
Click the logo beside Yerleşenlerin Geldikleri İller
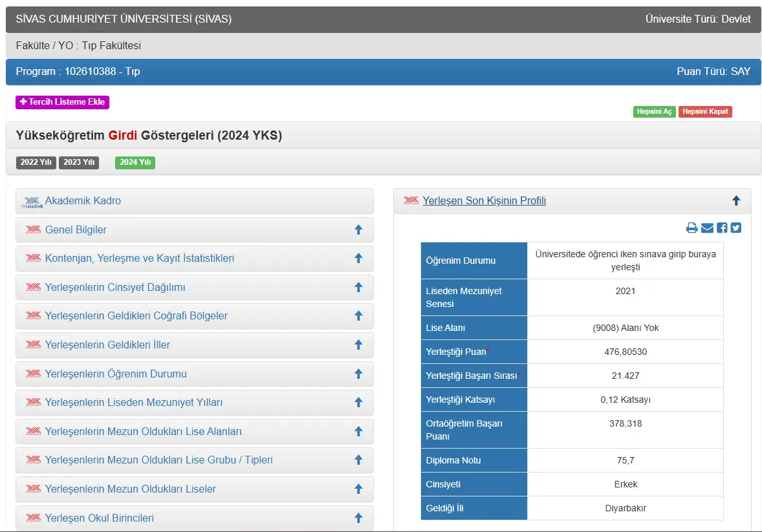coord(34,345)
